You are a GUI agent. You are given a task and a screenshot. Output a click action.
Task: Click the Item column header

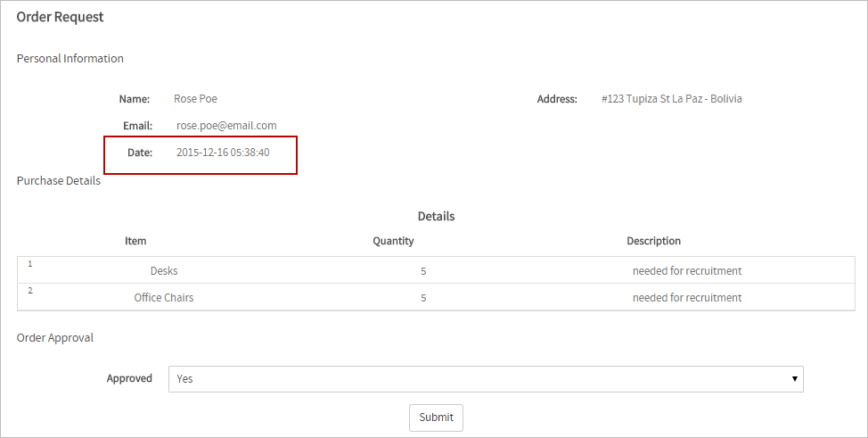[135, 241]
